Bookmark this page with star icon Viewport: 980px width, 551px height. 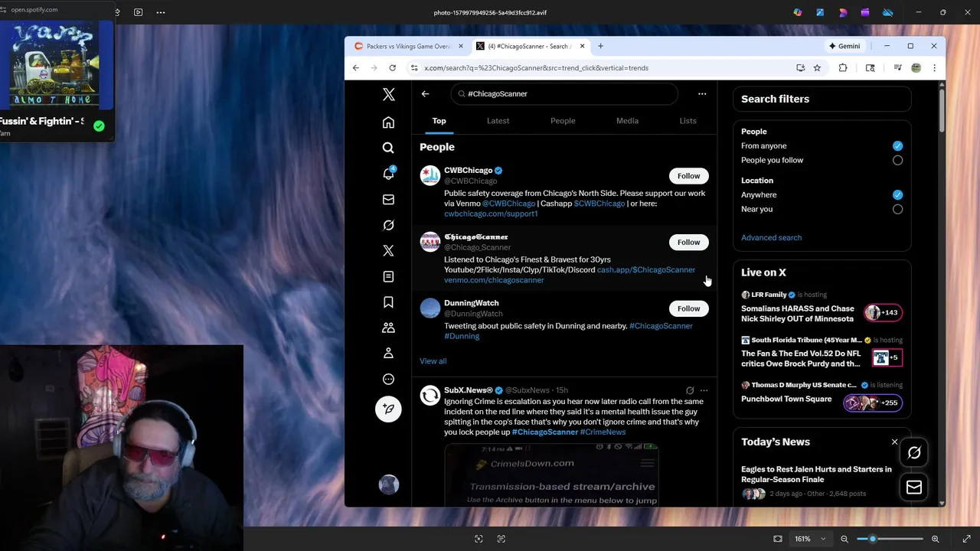817,67
